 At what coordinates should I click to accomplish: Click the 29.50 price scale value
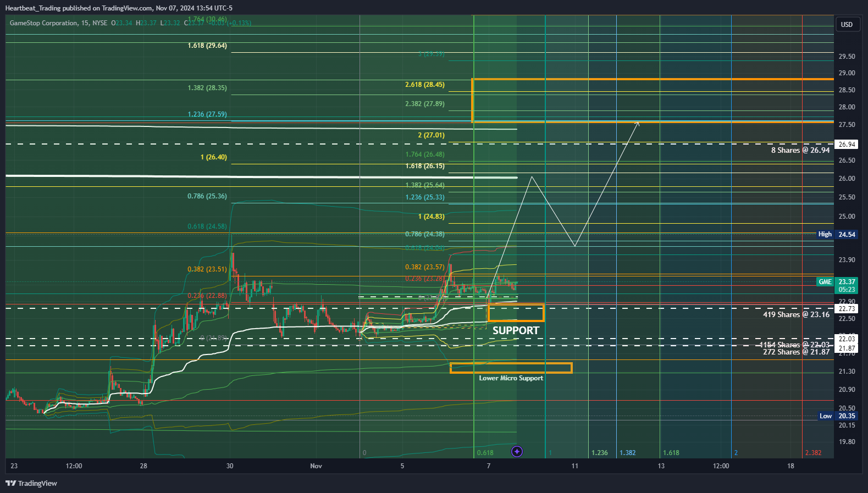click(847, 57)
